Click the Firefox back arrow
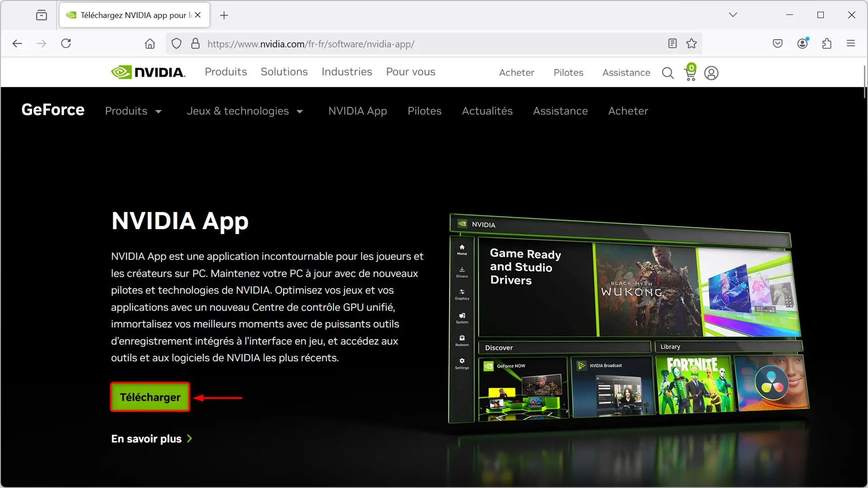The height and width of the screenshot is (488, 868). 17,43
